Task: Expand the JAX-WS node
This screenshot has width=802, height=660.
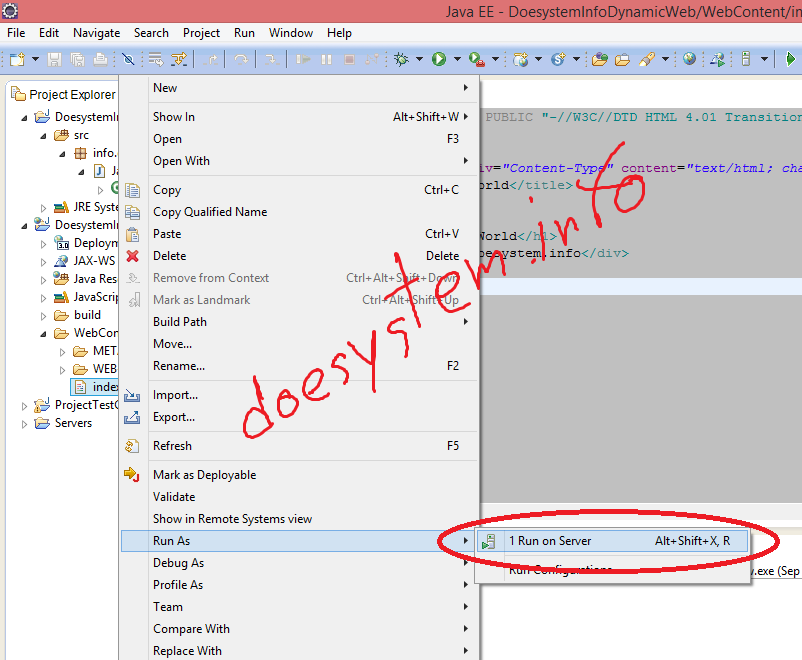Action: [x=43, y=262]
